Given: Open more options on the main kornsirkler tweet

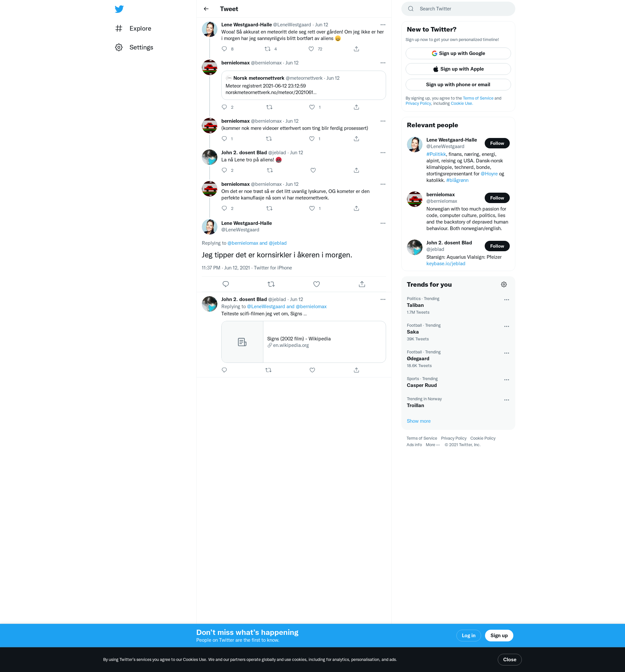Looking at the screenshot, I should click(383, 223).
